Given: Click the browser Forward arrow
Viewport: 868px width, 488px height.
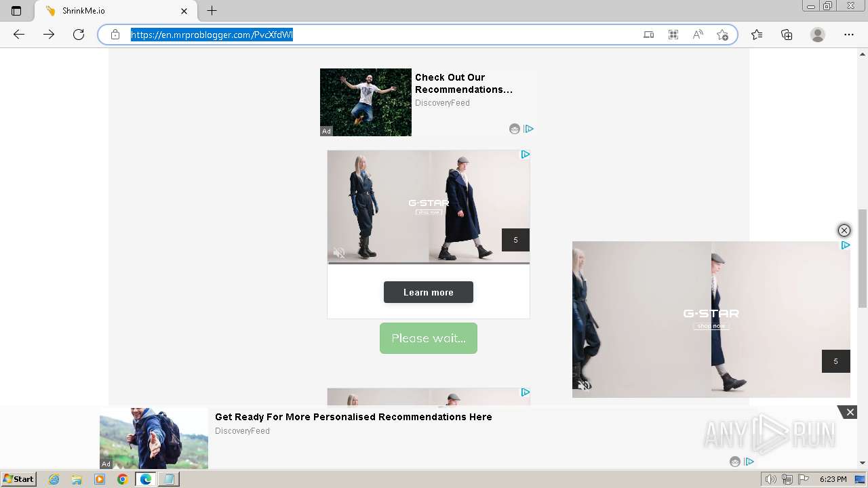Looking at the screenshot, I should (x=49, y=35).
